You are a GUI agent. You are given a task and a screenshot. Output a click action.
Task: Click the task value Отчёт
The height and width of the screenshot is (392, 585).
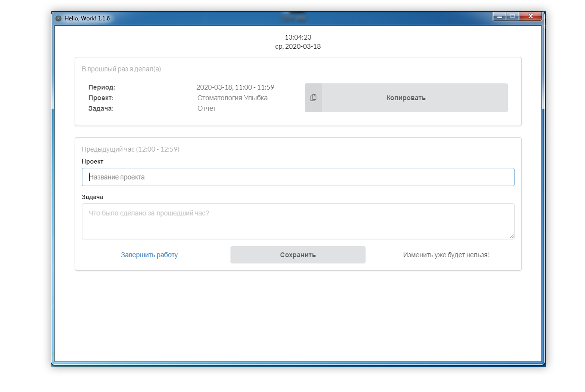[x=207, y=108]
